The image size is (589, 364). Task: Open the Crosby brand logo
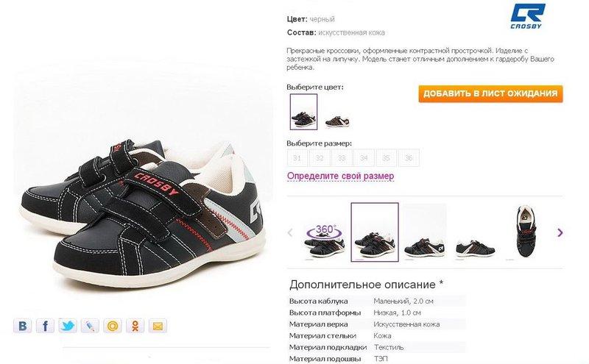[x=527, y=16]
